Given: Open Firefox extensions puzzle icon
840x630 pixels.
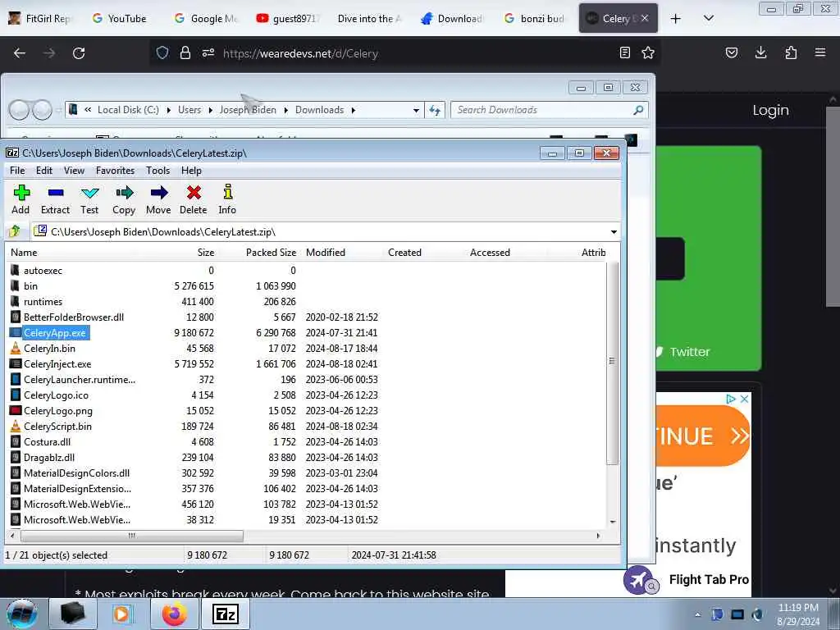Looking at the screenshot, I should coord(791,52).
